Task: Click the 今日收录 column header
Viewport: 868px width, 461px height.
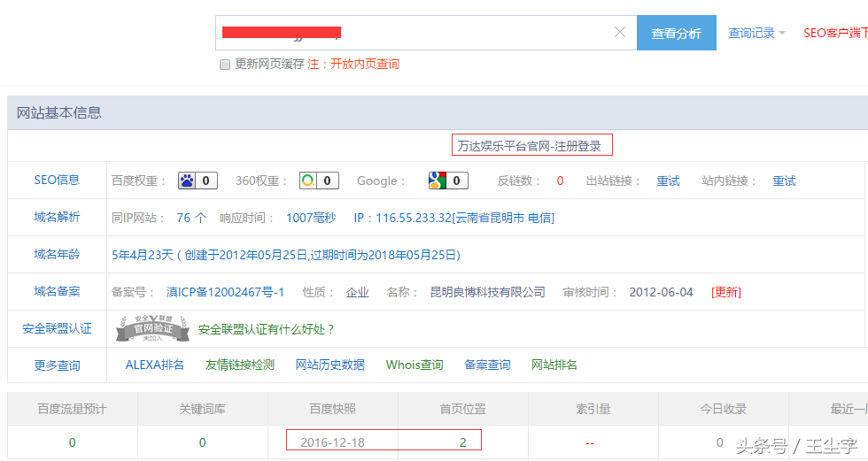Action: pos(723,409)
